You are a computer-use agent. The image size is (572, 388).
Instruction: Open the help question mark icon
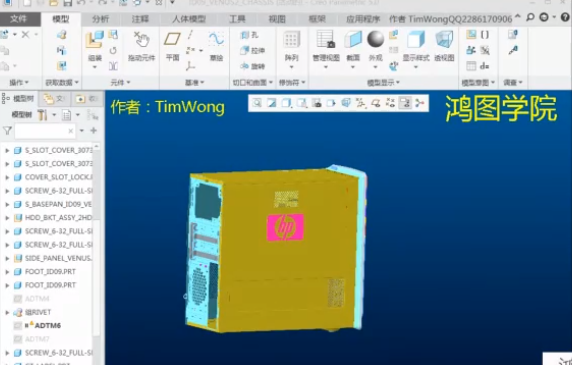[x=565, y=17]
